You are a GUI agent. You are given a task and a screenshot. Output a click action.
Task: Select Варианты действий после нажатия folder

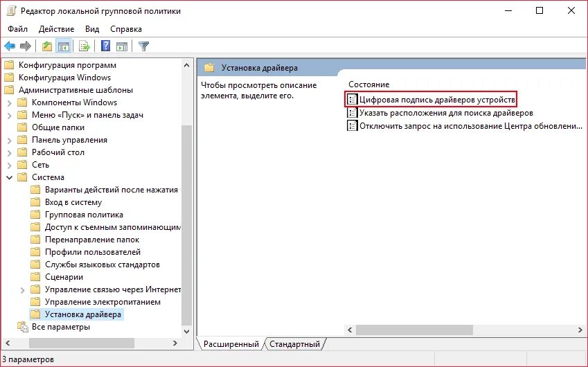pyautogui.click(x=112, y=190)
